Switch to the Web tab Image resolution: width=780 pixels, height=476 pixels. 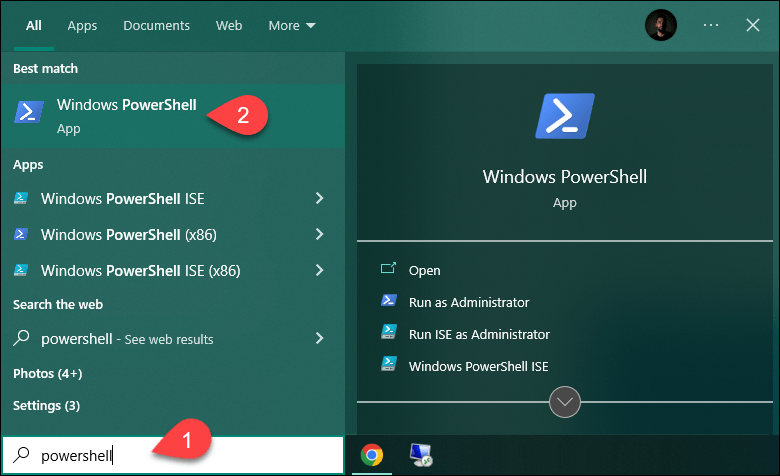coord(229,25)
